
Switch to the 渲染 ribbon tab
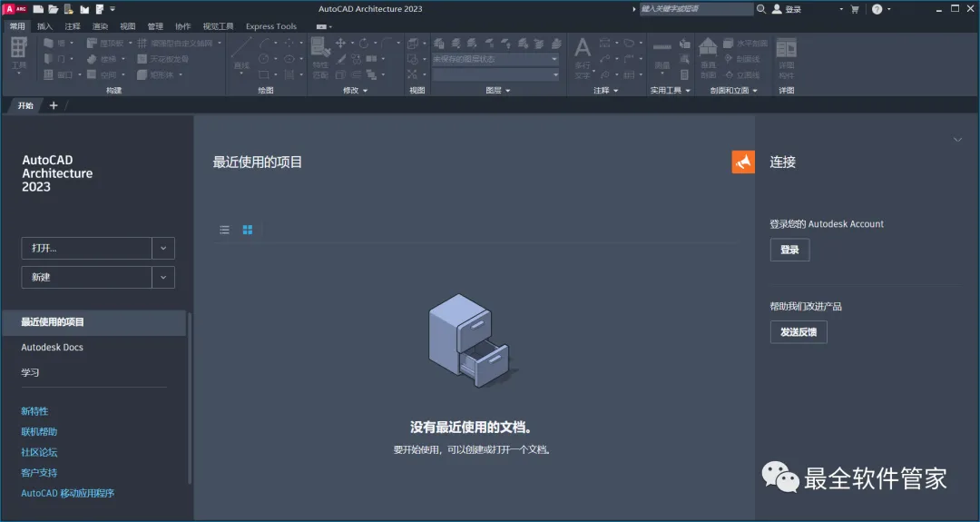100,26
